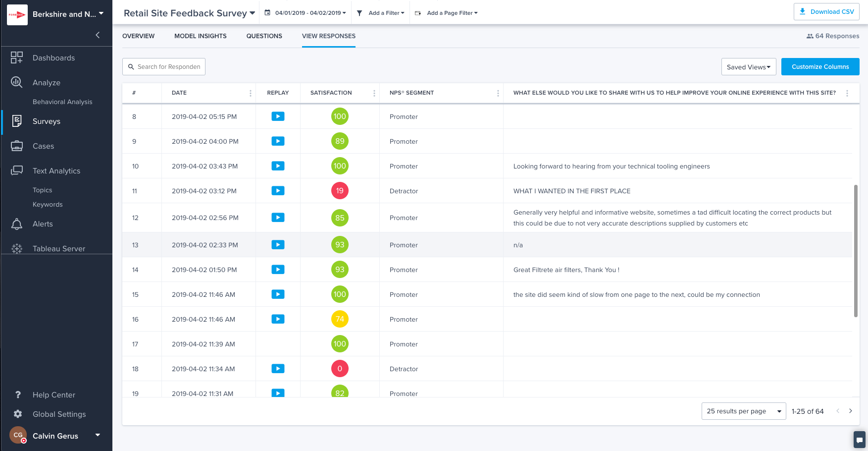Screen dimensions: 868x451
Task: Click the Download CSV button
Action: pyautogui.click(x=826, y=12)
